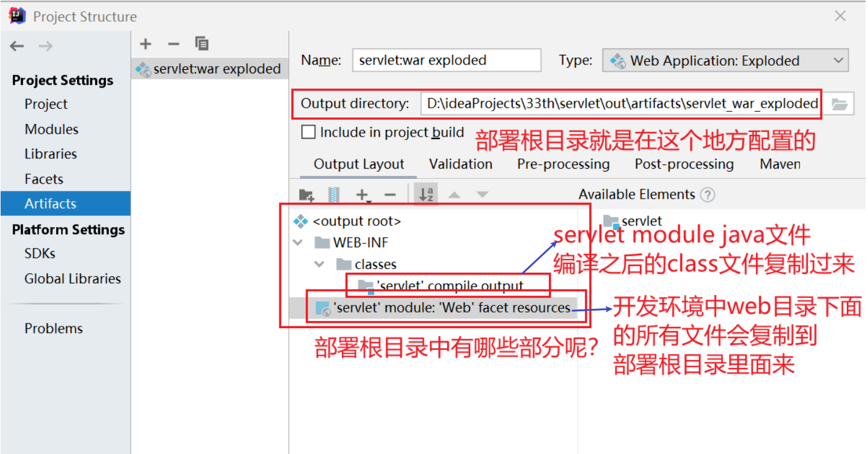Click IntelliJ logo in title bar
868x454 pixels.
[x=17, y=16]
